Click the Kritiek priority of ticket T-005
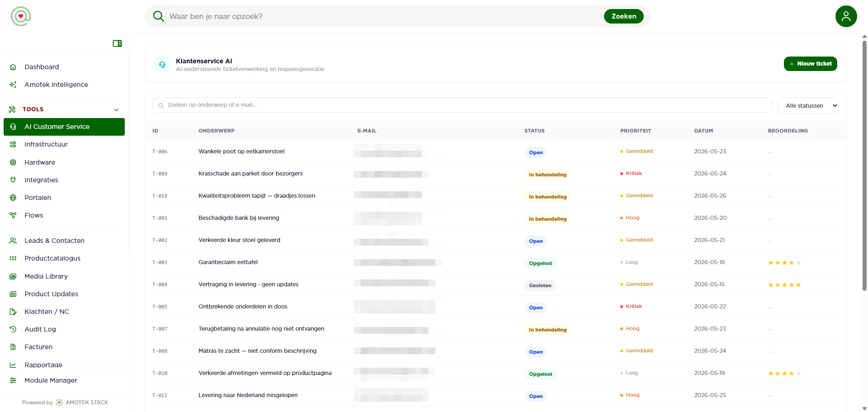Viewport: 868px width, 412px height. [x=631, y=307]
